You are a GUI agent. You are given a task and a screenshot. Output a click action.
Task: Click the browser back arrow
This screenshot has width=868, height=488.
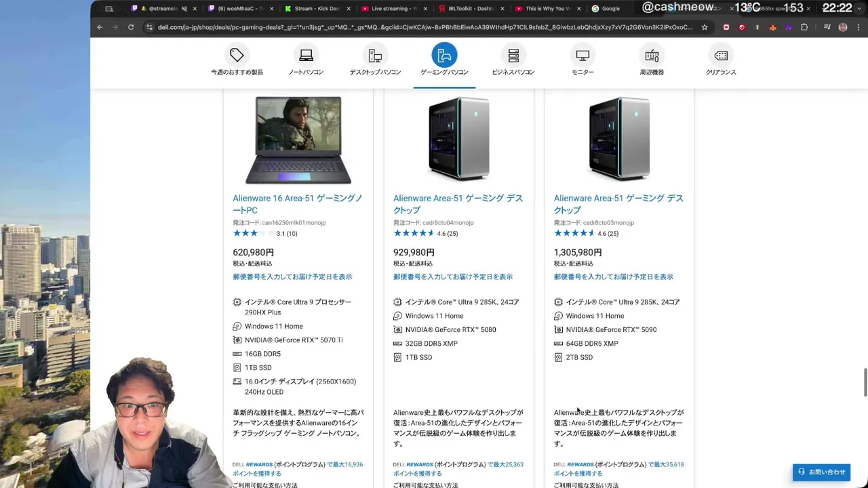pyautogui.click(x=100, y=27)
